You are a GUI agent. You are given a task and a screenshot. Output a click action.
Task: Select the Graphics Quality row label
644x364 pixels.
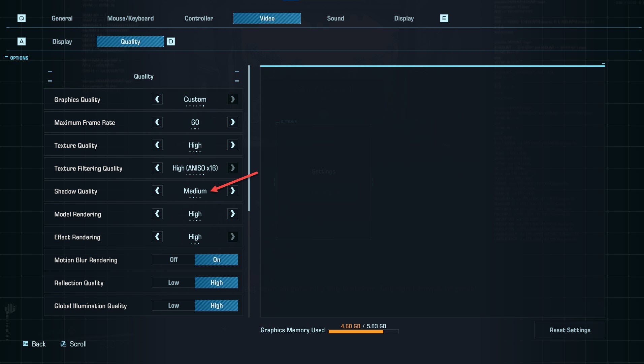click(x=77, y=99)
